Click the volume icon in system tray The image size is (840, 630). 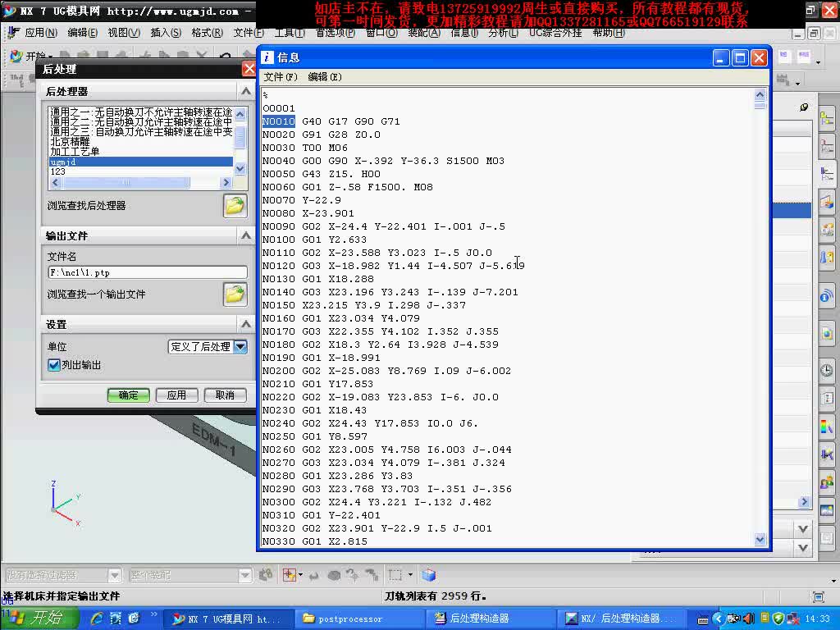click(750, 619)
